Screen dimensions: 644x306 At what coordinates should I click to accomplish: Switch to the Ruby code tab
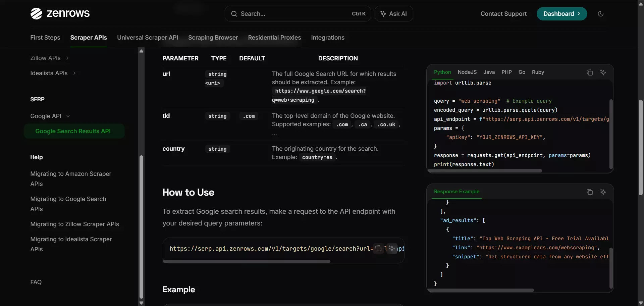click(538, 72)
